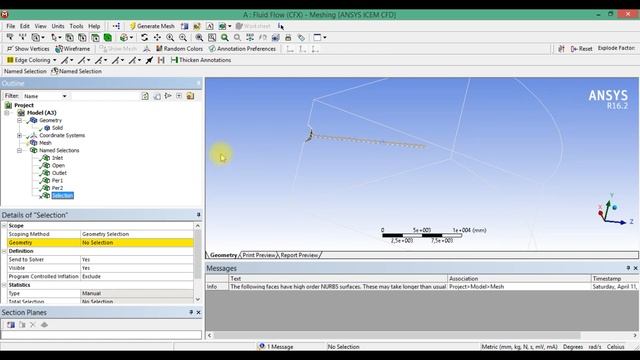Switch to the Report Preview tab
Image resolution: width=640 pixels, height=360 pixels.
299,255
